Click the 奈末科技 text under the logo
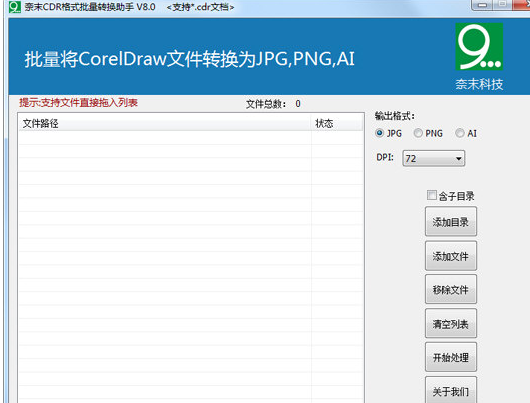Screen dimensions: 530x403 point(479,84)
